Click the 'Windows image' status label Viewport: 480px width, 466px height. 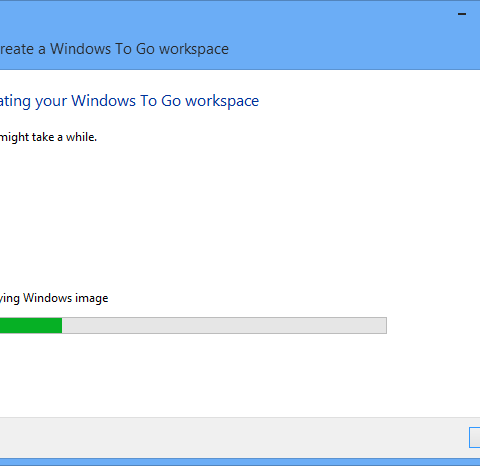(x=66, y=298)
